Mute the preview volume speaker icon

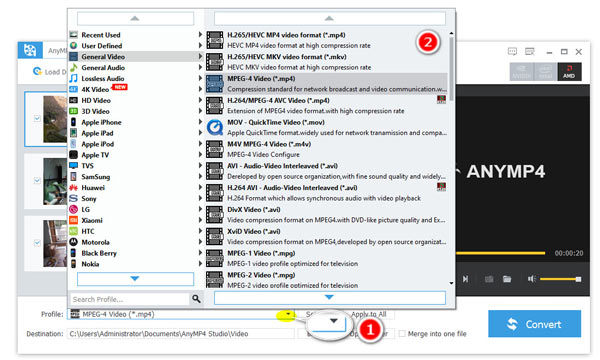[x=532, y=279]
